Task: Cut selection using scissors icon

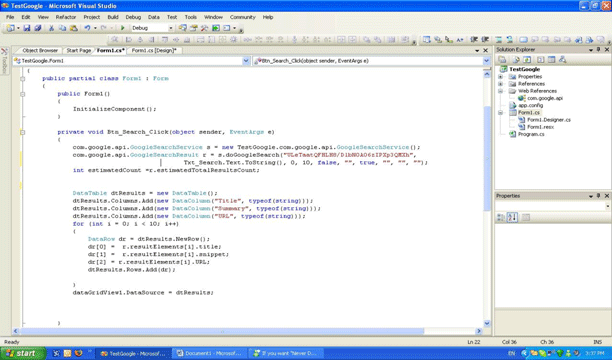Action: pyautogui.click(x=51, y=28)
